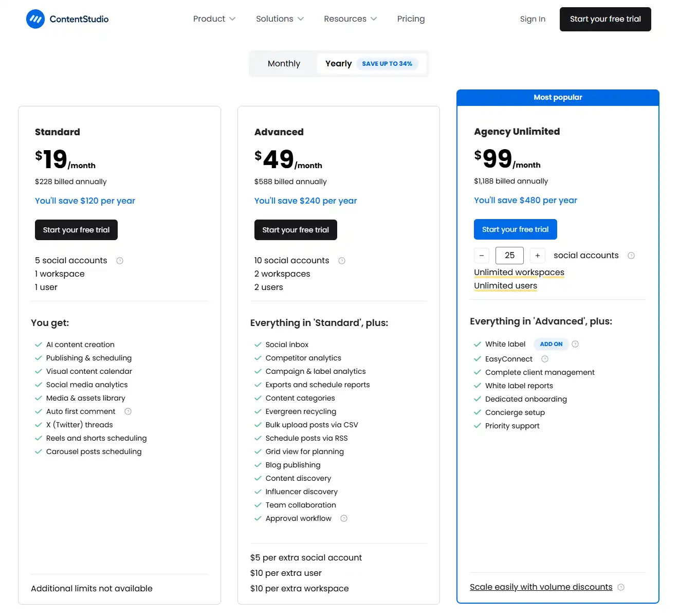Image resolution: width=679 pixels, height=616 pixels.
Task: Increase social accounts with plus button
Action: click(538, 256)
